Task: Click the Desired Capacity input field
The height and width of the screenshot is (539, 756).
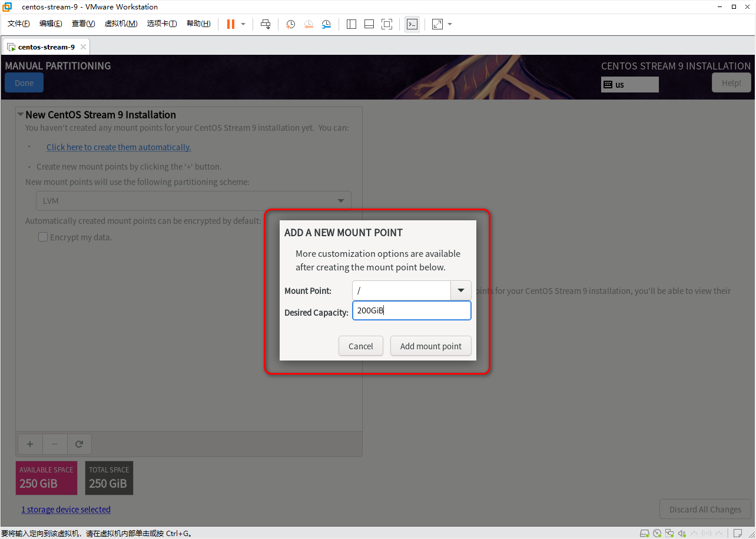Action: (x=412, y=310)
